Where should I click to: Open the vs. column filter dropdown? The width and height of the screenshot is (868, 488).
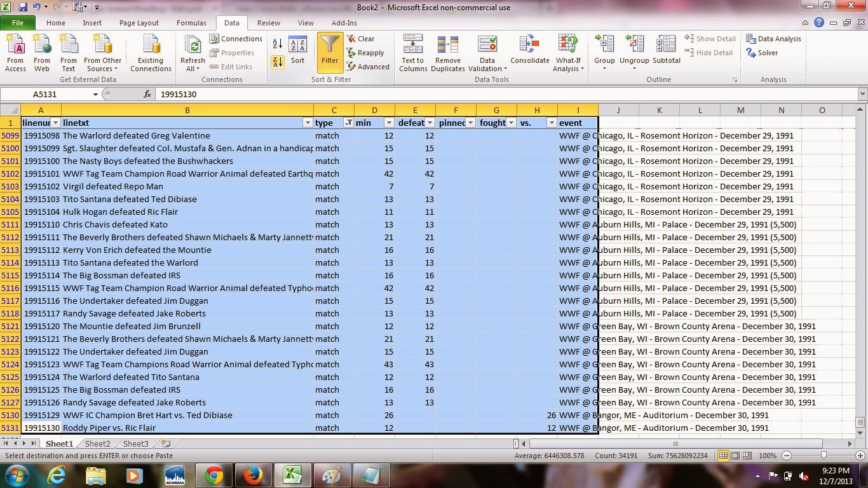click(552, 123)
